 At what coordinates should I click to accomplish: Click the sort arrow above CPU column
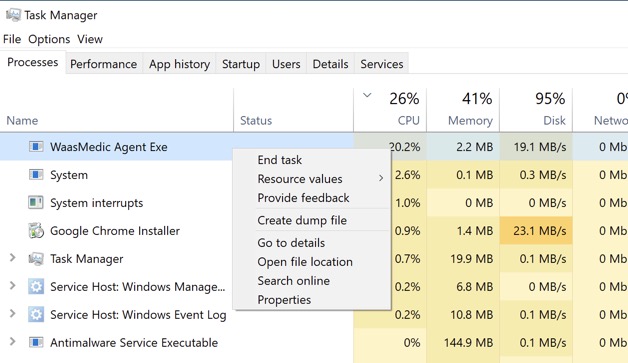click(x=367, y=95)
